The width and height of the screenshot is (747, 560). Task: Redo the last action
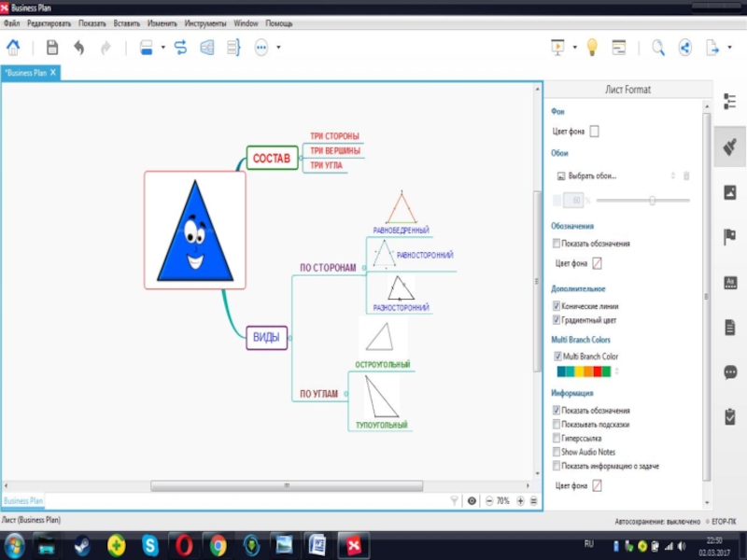pos(106,48)
